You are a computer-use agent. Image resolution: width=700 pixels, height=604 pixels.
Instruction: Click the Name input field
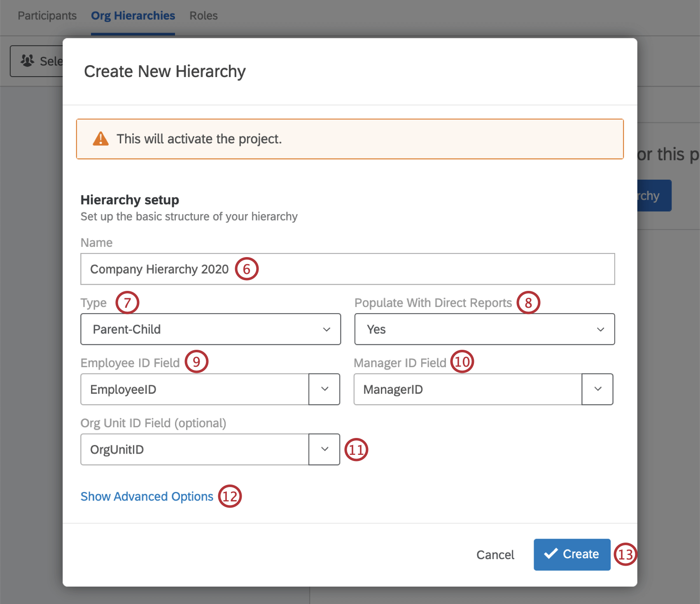pyautogui.click(x=347, y=269)
